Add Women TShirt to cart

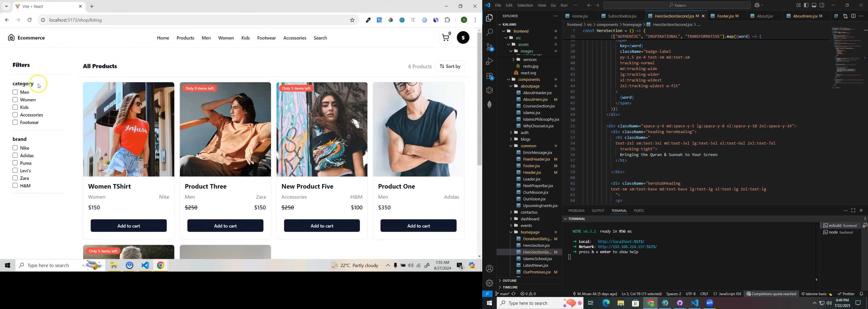pyautogui.click(x=129, y=226)
